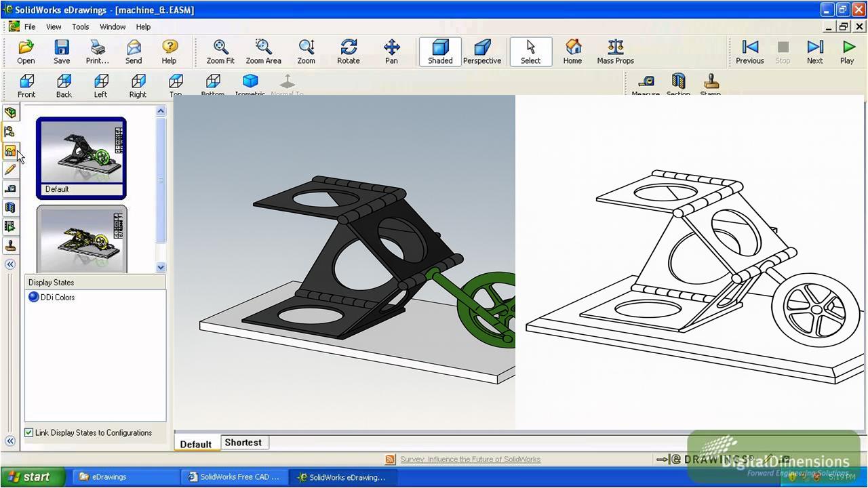Open the Tools menu
Viewport: 868px width, 488px height.
(80, 26)
